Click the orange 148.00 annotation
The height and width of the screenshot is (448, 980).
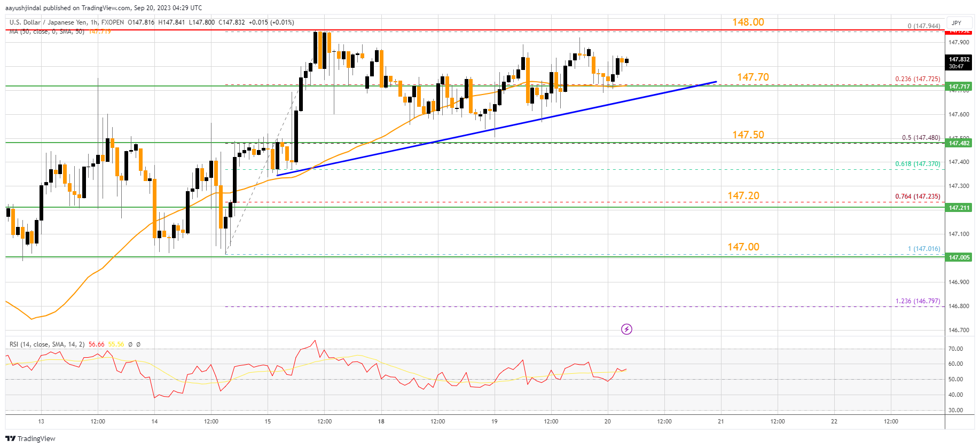tap(748, 22)
